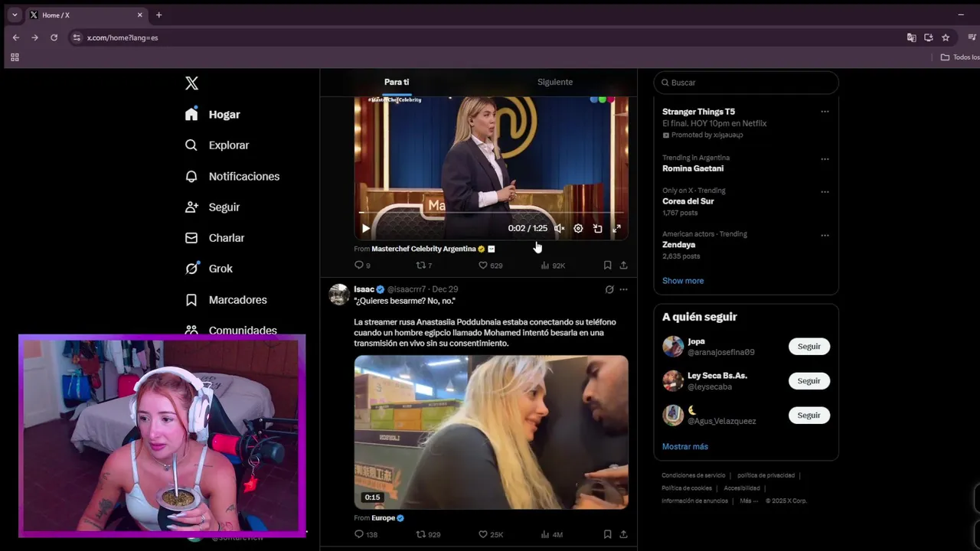This screenshot has height=551, width=980.
Task: Open Masterchef Celebrity Argentina source link
Action: 423,249
